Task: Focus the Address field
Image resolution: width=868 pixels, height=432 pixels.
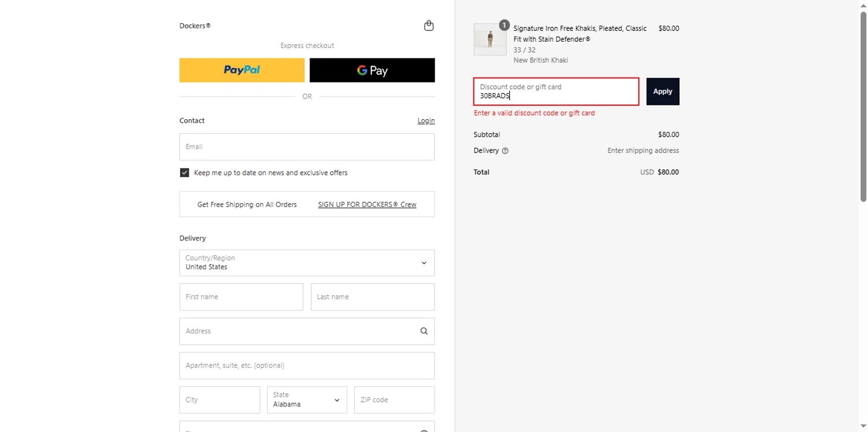Action: pos(307,331)
